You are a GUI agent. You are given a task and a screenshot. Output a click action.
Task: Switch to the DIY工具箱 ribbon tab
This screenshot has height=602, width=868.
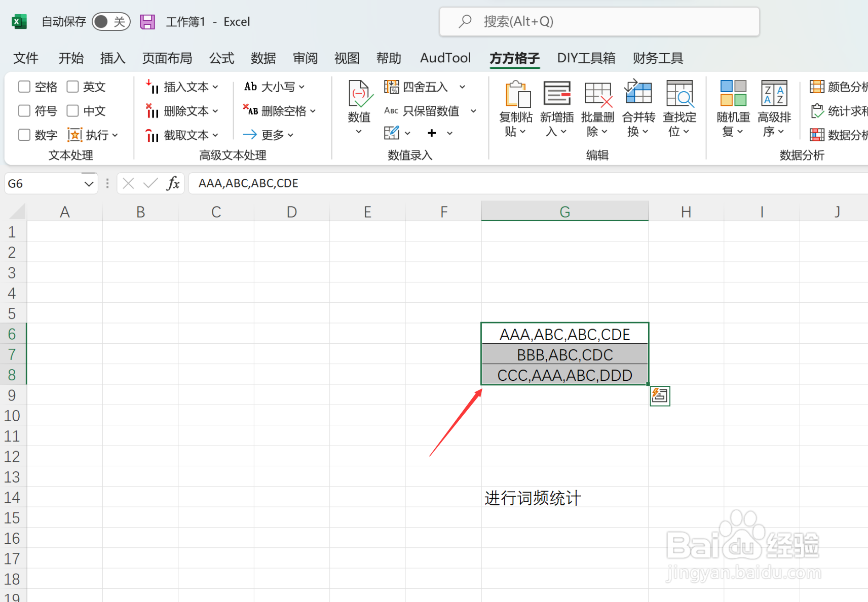586,58
